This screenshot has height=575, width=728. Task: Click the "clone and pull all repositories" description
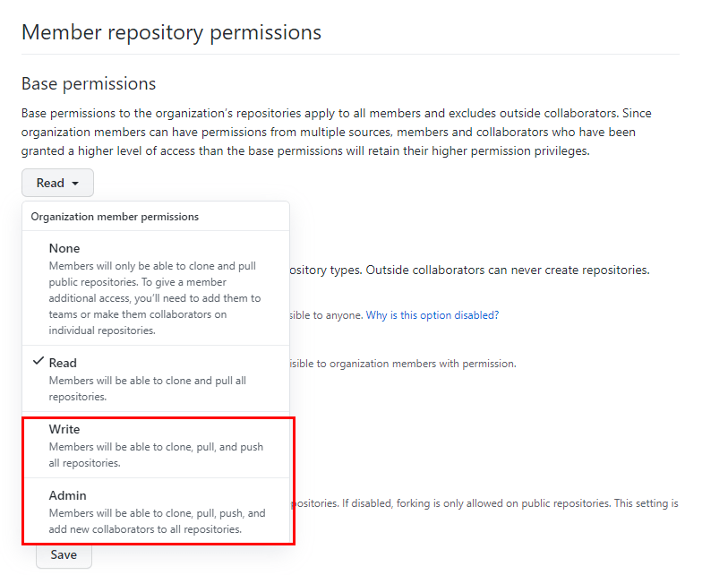click(x=148, y=388)
